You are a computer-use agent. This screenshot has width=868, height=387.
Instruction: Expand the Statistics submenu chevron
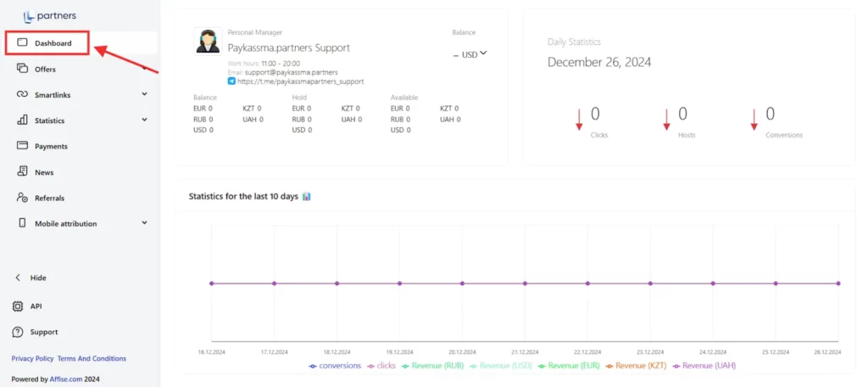144,120
